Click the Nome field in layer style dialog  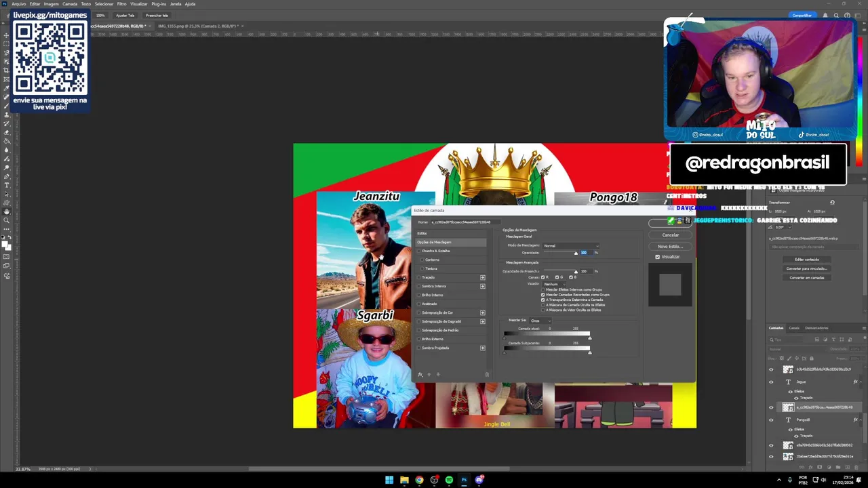(466, 222)
